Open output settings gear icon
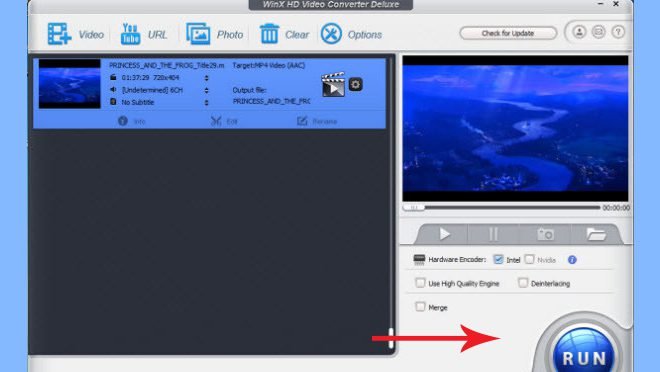Viewport: 660px width, 372px height. (x=355, y=85)
